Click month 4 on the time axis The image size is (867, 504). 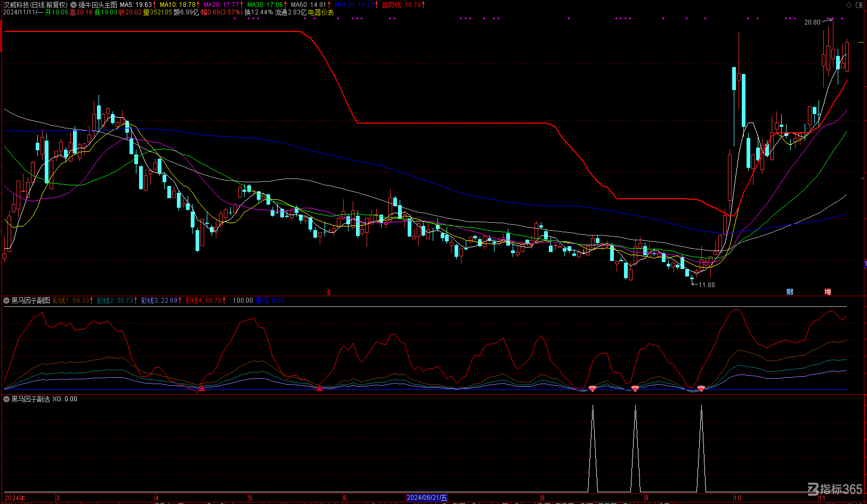(157, 499)
